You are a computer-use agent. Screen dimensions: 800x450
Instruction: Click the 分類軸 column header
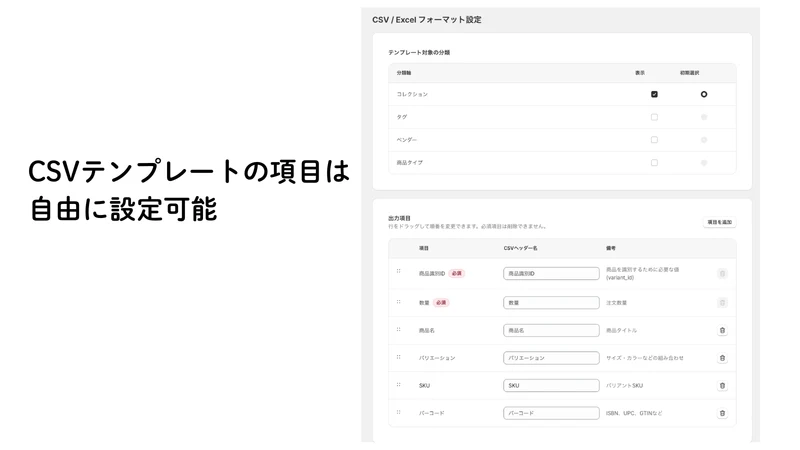coord(404,73)
